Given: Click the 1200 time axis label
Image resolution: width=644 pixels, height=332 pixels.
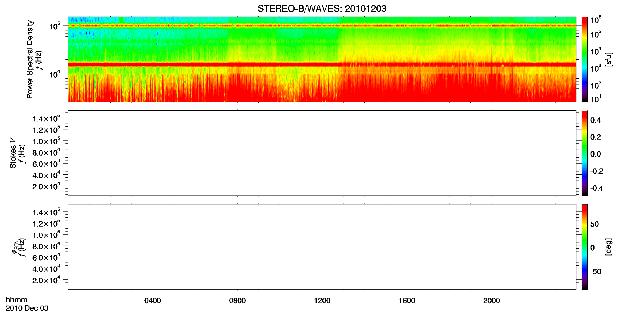Looking at the screenshot, I should click(x=322, y=301).
